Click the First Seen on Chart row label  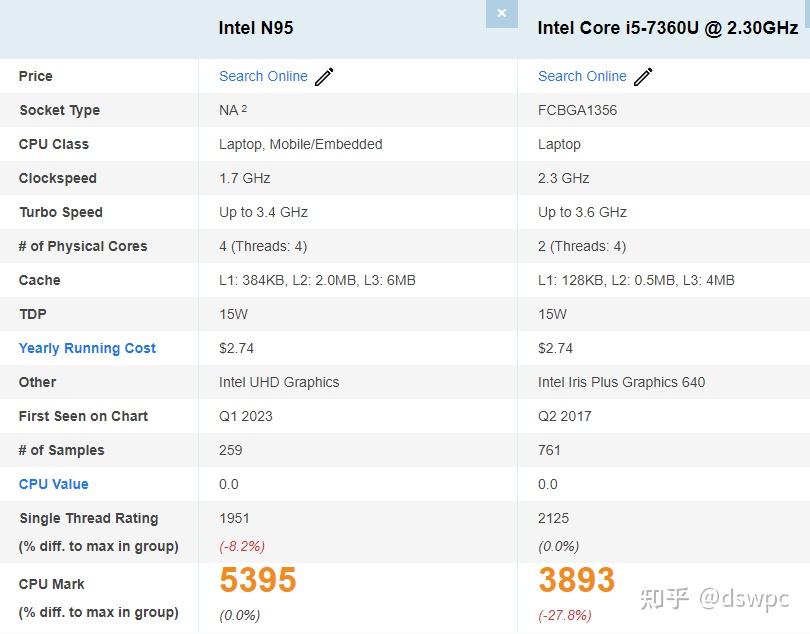[83, 416]
